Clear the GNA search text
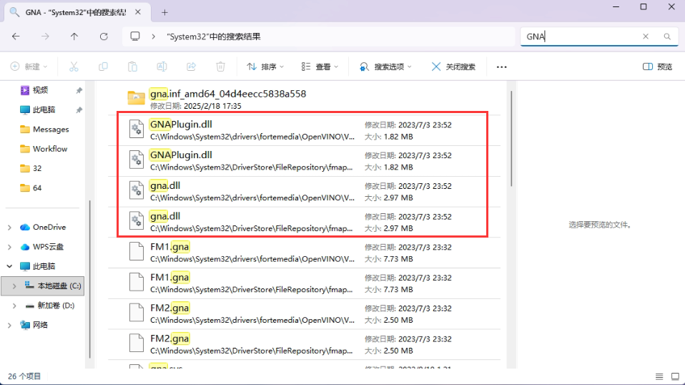 click(x=645, y=37)
